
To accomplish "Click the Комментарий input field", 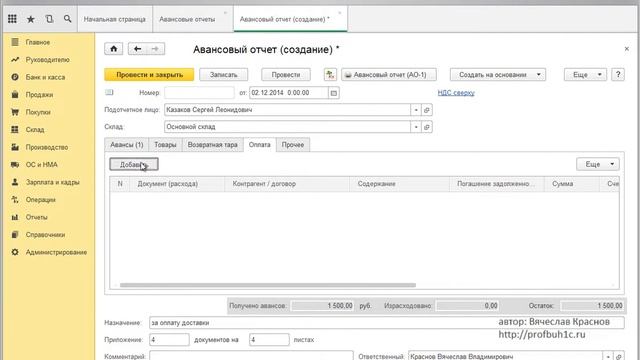I will [251, 356].
